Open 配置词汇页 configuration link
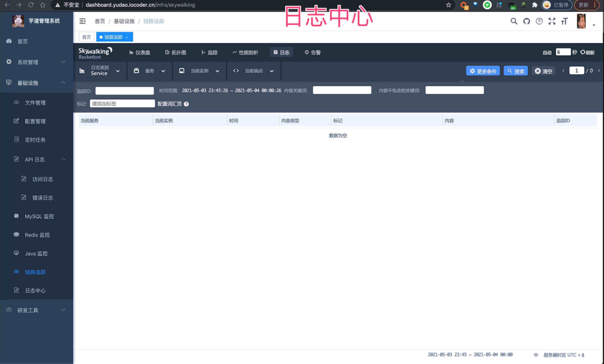 click(x=169, y=104)
